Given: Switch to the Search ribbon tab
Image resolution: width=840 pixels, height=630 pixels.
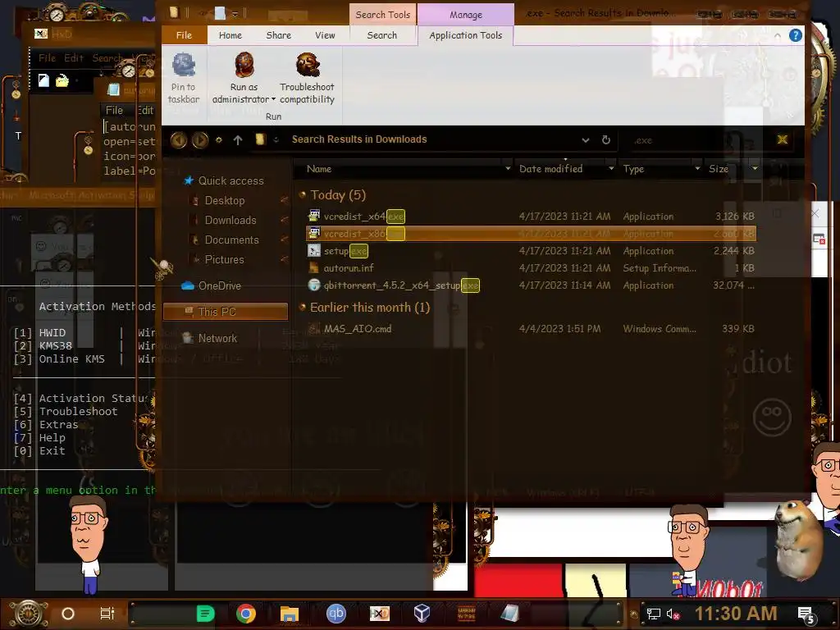Looking at the screenshot, I should point(382,35).
